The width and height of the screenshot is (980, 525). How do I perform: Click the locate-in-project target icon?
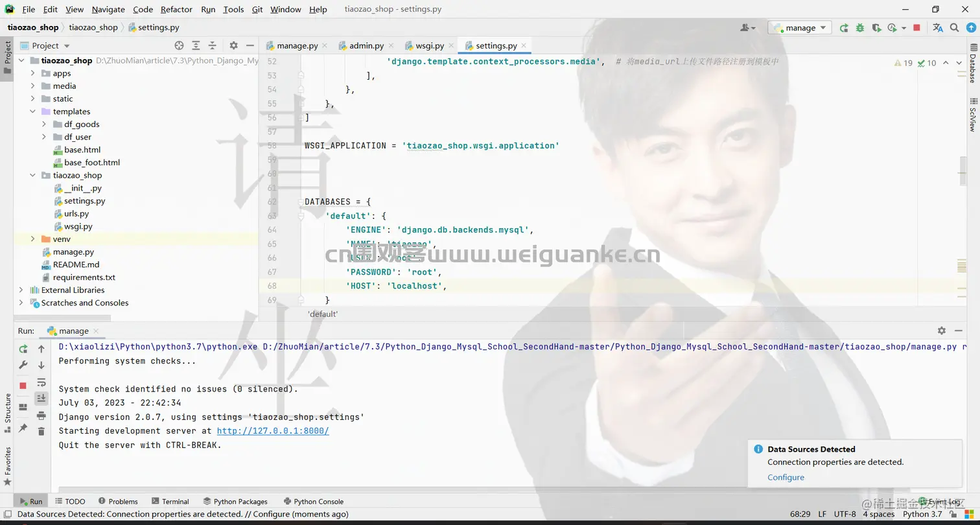[x=180, y=45]
